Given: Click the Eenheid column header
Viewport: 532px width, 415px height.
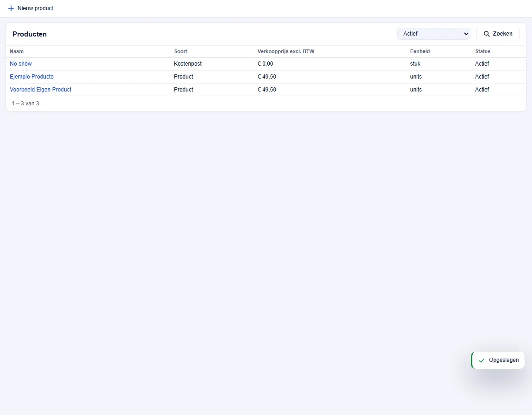Looking at the screenshot, I should [x=420, y=52].
